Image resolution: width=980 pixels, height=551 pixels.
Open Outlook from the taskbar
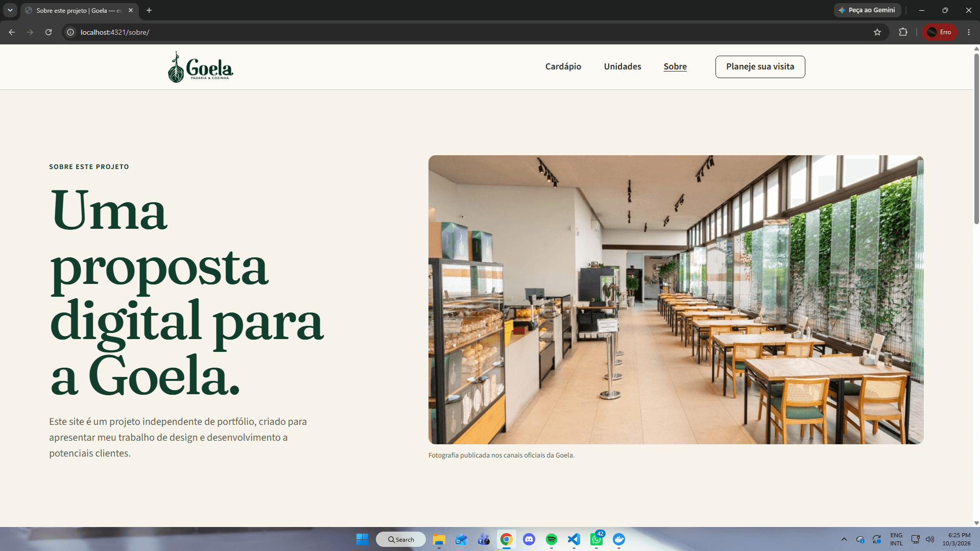coord(461,539)
